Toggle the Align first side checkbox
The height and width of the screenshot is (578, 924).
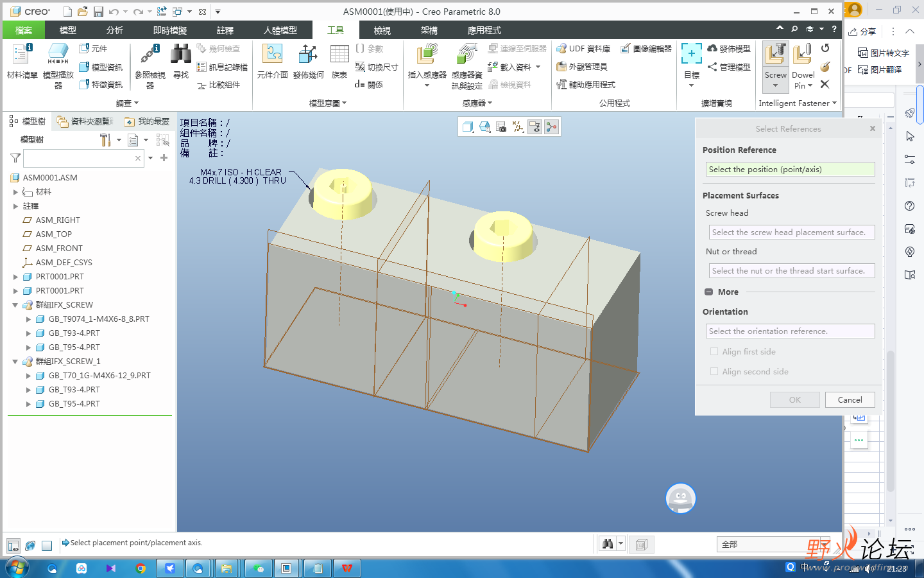(714, 351)
